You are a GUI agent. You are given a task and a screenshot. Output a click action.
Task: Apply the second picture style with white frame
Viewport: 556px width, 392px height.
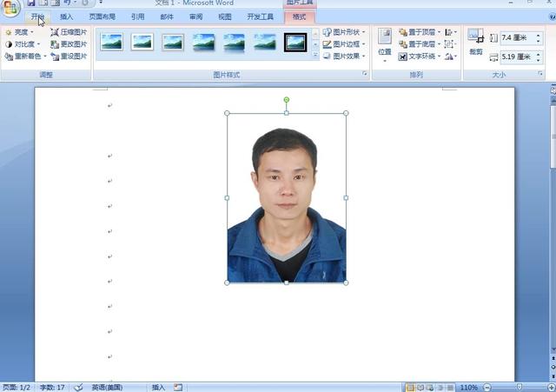[142, 42]
